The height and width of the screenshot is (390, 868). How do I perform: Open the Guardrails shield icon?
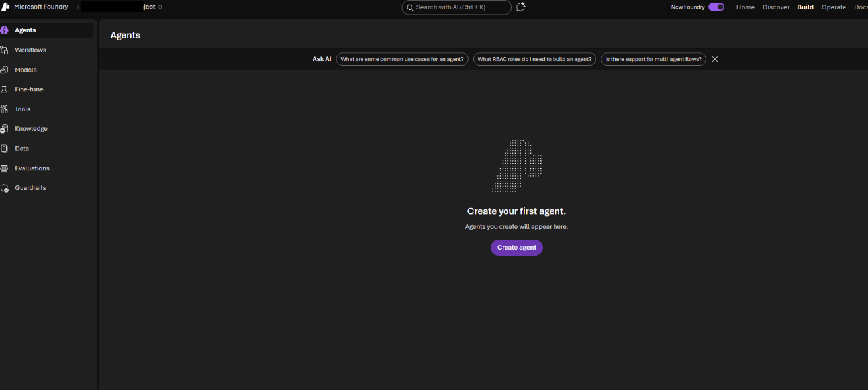4,188
